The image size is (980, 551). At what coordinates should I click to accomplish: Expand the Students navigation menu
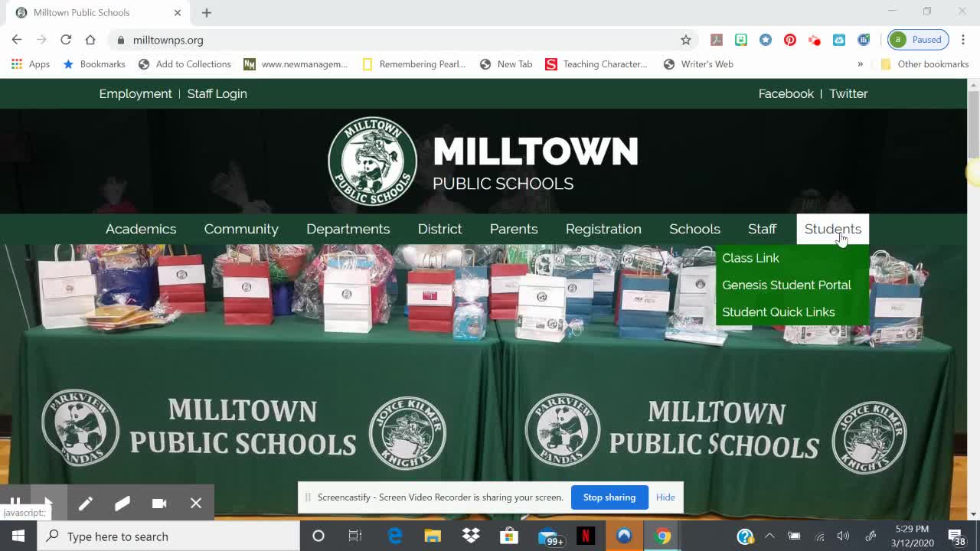tap(832, 229)
